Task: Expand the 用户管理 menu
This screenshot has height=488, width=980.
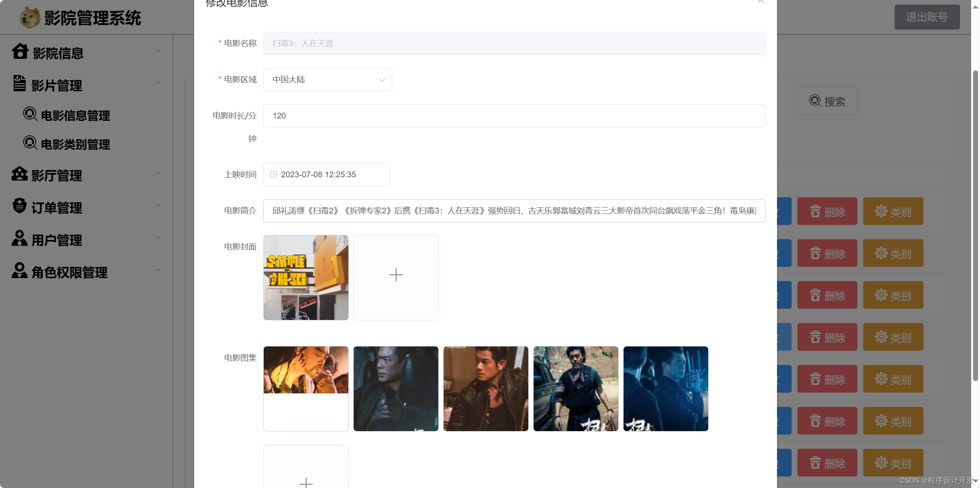Action: click(157, 238)
